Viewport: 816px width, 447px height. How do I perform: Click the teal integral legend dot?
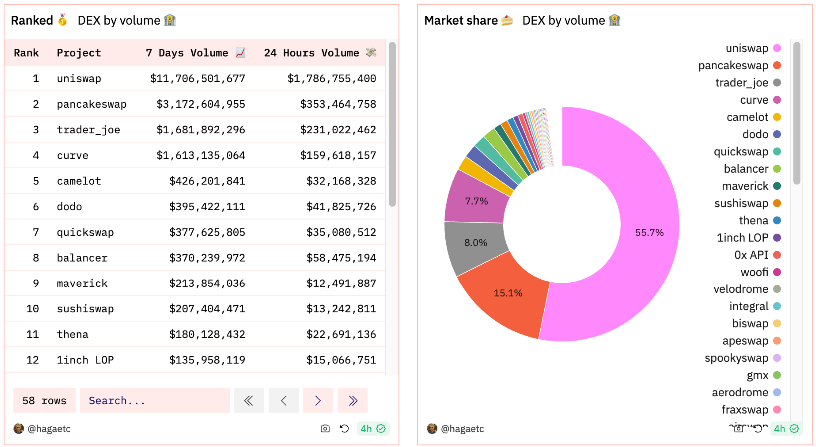click(x=777, y=306)
